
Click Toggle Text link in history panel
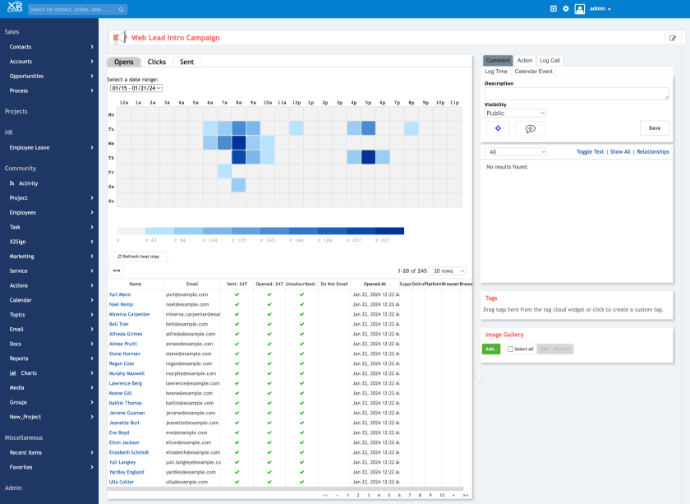[x=590, y=152]
